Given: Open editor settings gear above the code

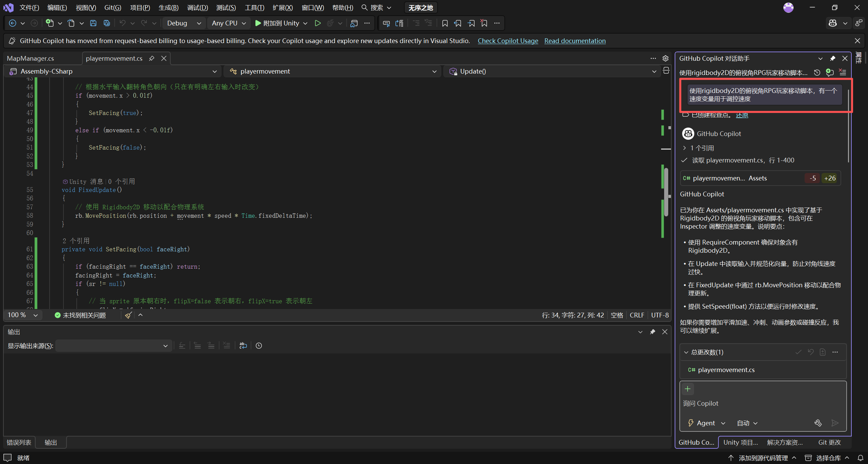Looking at the screenshot, I should coord(666,58).
